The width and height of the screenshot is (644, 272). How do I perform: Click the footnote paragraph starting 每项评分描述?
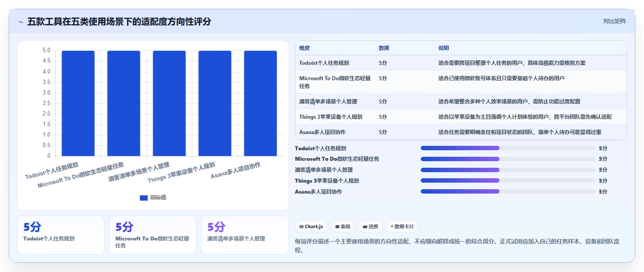point(457,246)
